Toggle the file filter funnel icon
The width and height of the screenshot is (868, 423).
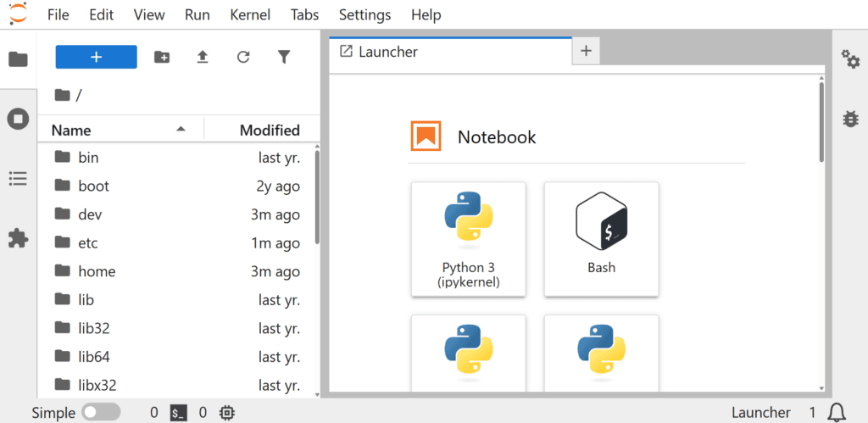pos(284,57)
